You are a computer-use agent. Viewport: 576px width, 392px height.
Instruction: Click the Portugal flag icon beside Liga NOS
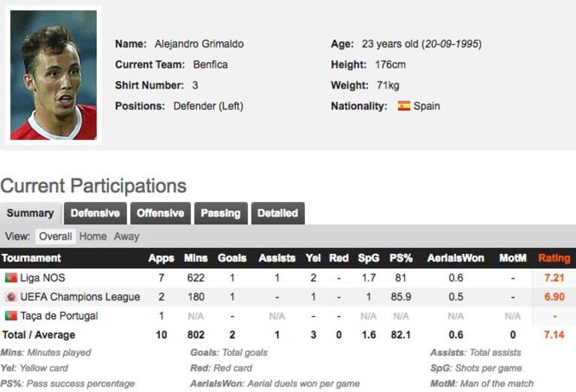(x=11, y=278)
